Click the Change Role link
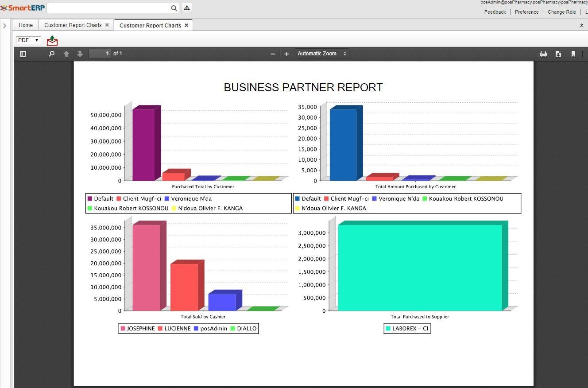Screen dimensions: 588x388 pyautogui.click(x=561, y=12)
